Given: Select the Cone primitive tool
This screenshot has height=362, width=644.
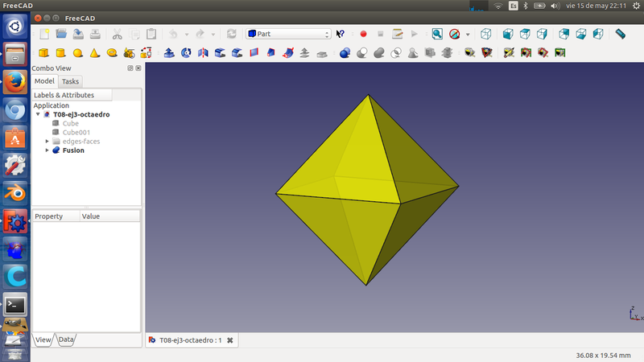Looking at the screenshot, I should [94, 53].
